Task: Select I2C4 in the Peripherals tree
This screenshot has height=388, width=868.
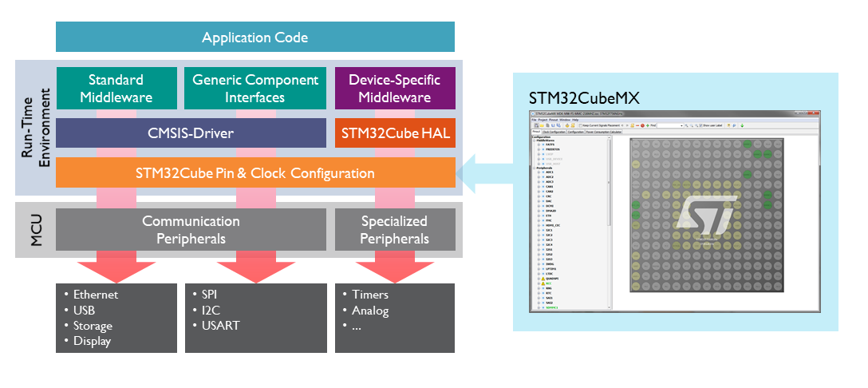Action: [549, 244]
